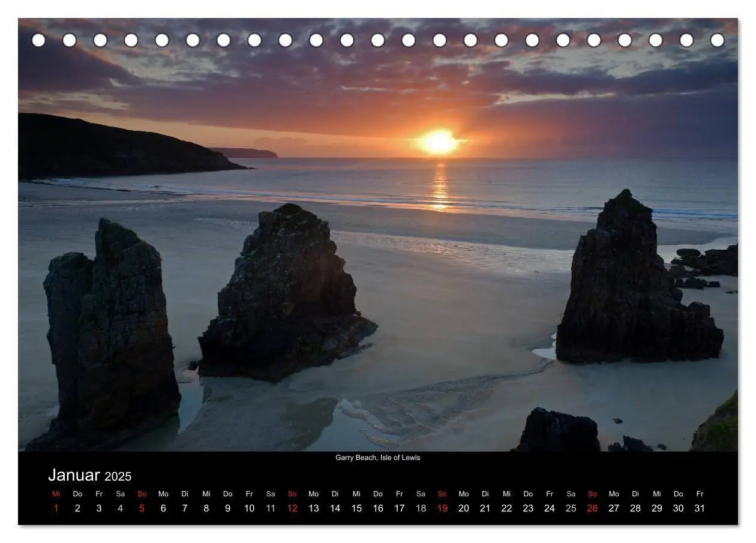756x543 pixels.
Task: Select date 23 in the calendar row
Action: 528,508
